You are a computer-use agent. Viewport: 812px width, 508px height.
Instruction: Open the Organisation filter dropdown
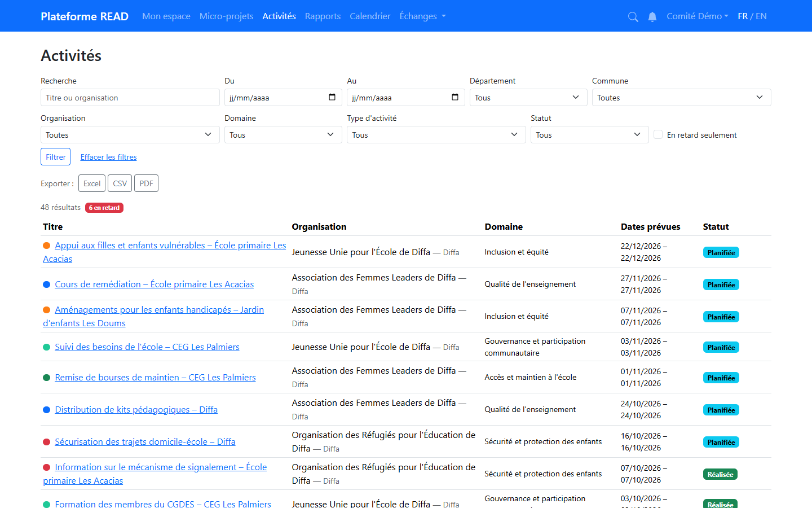(x=130, y=134)
